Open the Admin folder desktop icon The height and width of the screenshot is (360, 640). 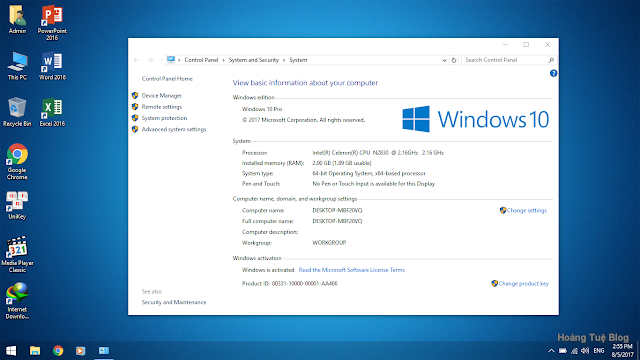(x=17, y=20)
